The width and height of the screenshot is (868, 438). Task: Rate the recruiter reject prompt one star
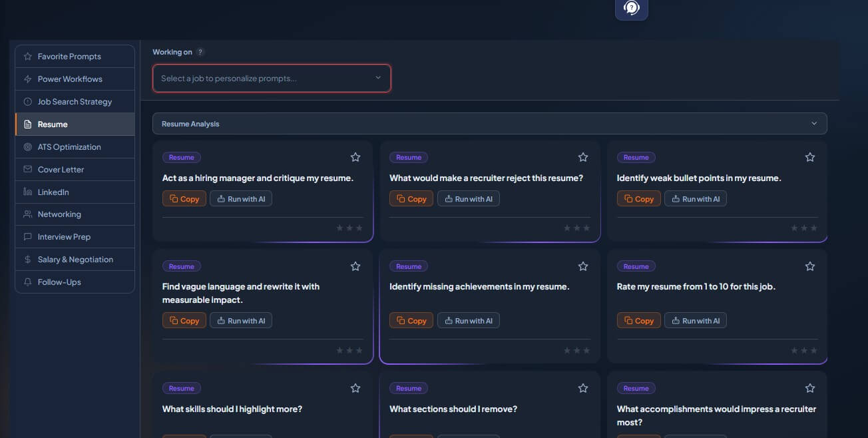coord(567,228)
